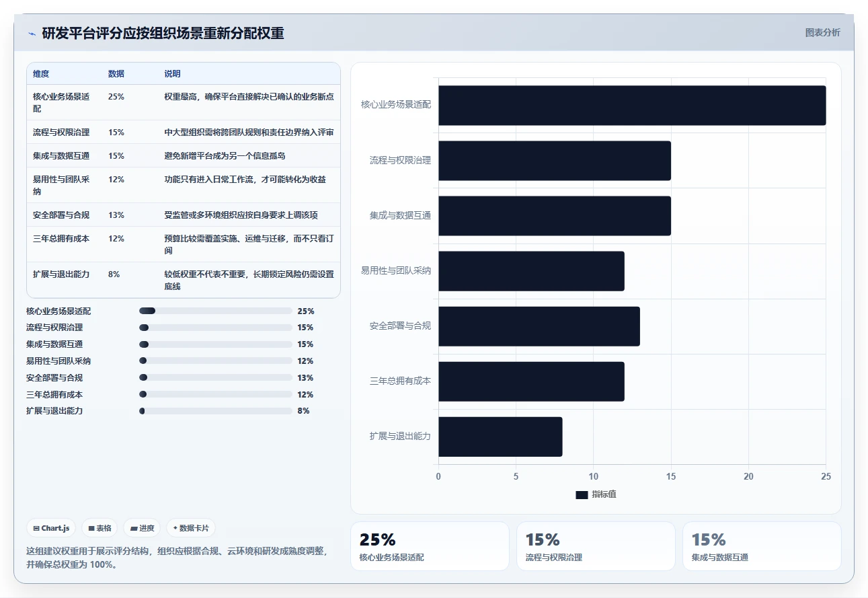Click the 三年总拥有成本 progress row label
This screenshot has width=868, height=598.
[x=54, y=395]
